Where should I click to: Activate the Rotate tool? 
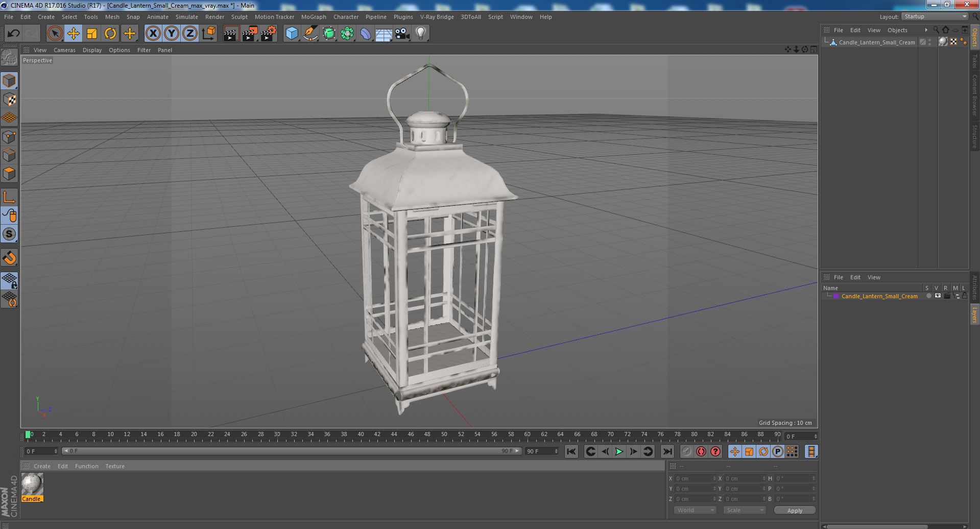110,34
